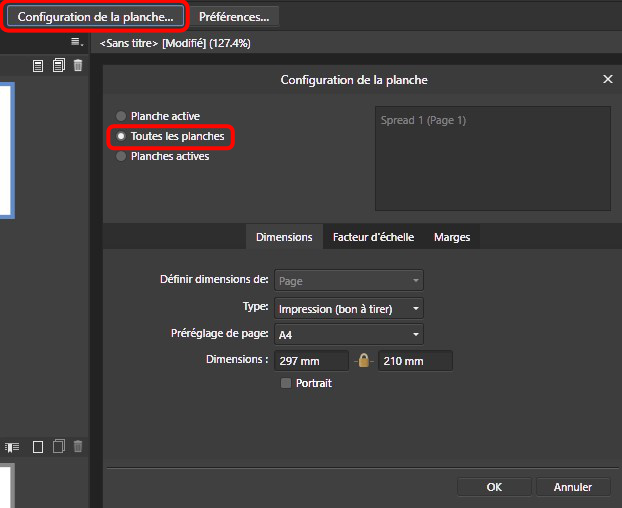Click the duplicate pages icon in upper panel

[x=59, y=65]
